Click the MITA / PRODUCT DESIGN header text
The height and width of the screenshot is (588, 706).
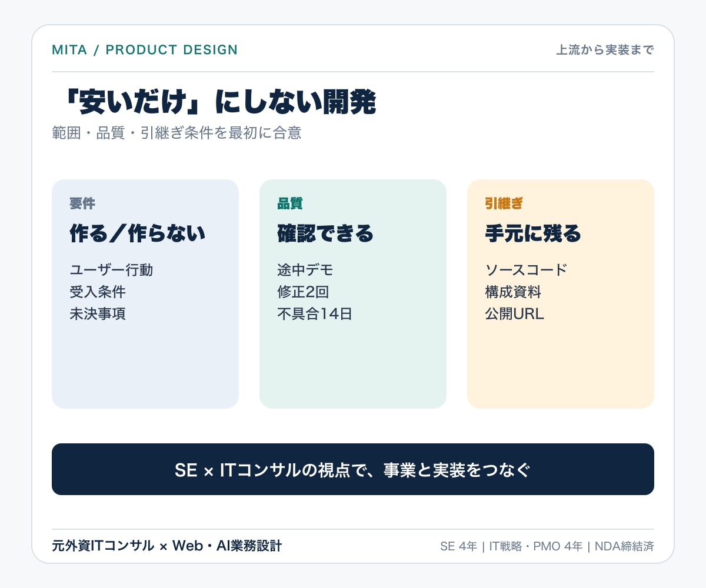coord(145,50)
